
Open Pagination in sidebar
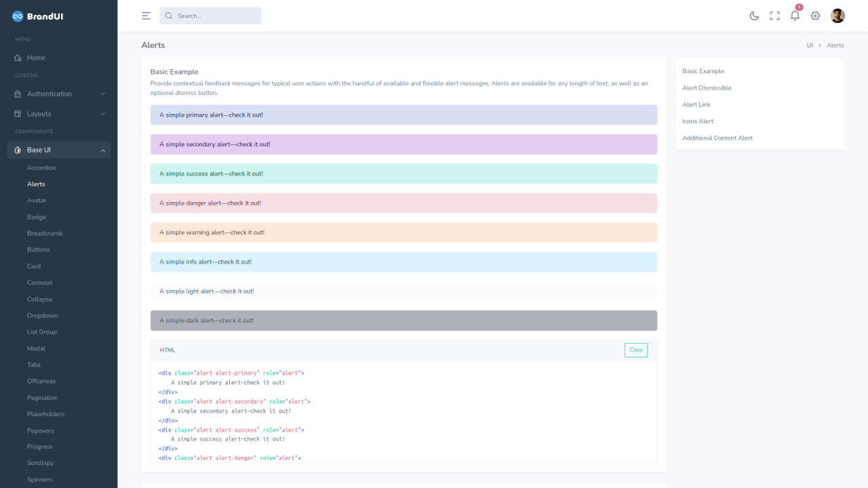pyautogui.click(x=43, y=397)
